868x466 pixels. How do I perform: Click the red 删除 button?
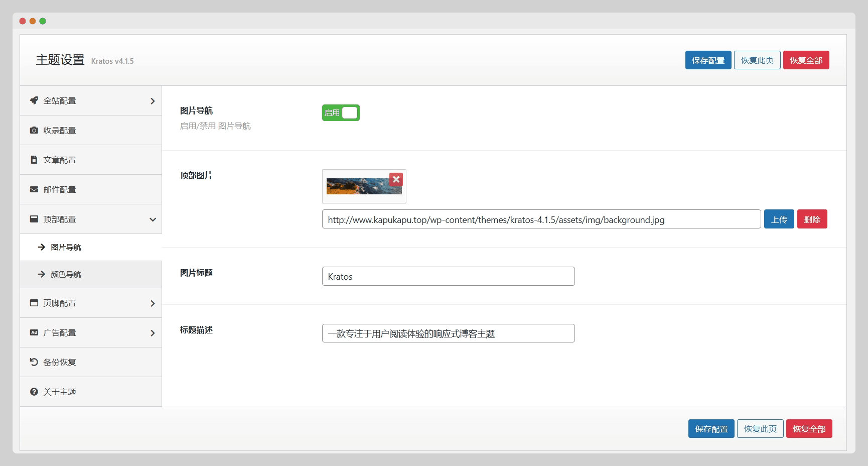812,219
